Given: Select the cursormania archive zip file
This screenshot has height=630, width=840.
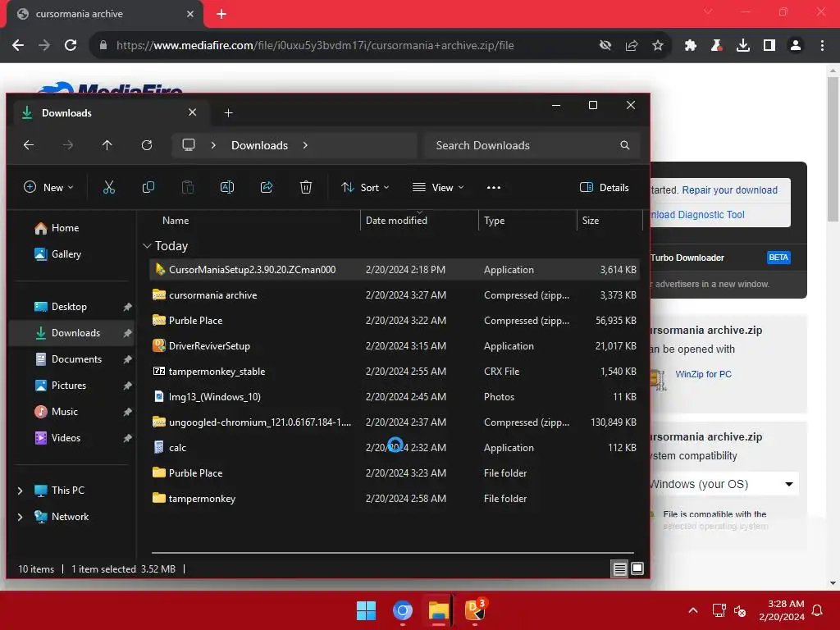Looking at the screenshot, I should (395, 295).
